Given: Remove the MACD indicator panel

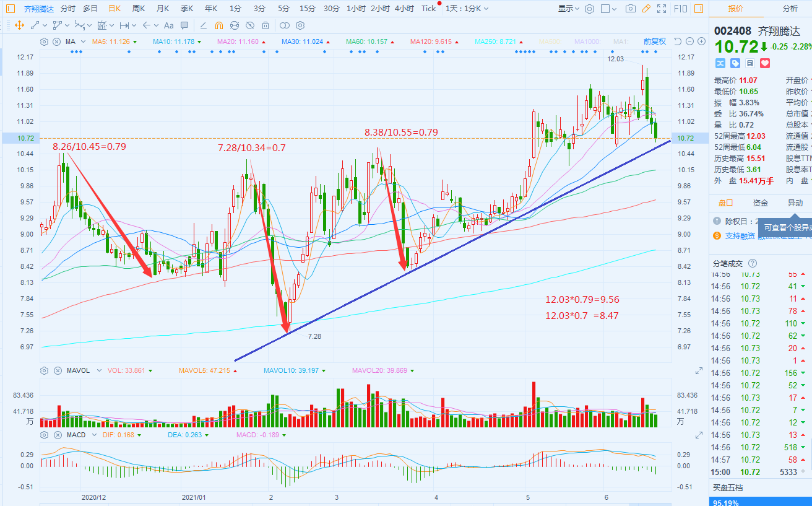Looking at the screenshot, I should tap(58, 435).
